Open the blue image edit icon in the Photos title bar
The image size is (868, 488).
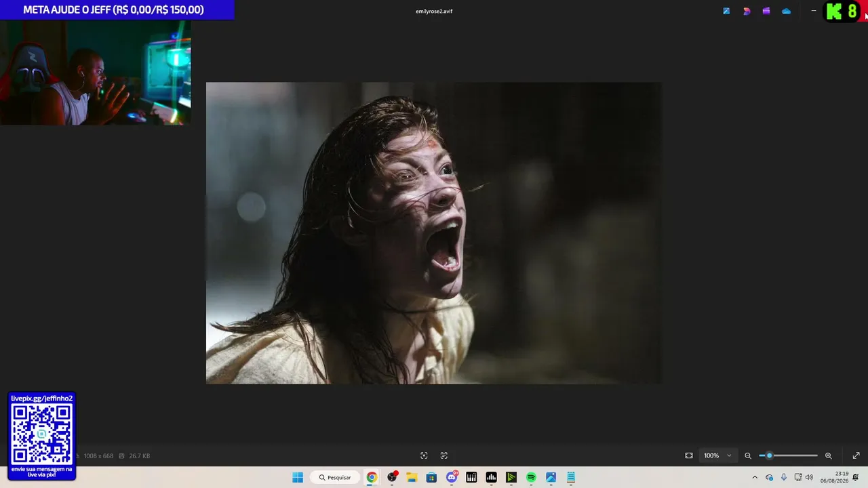726,11
